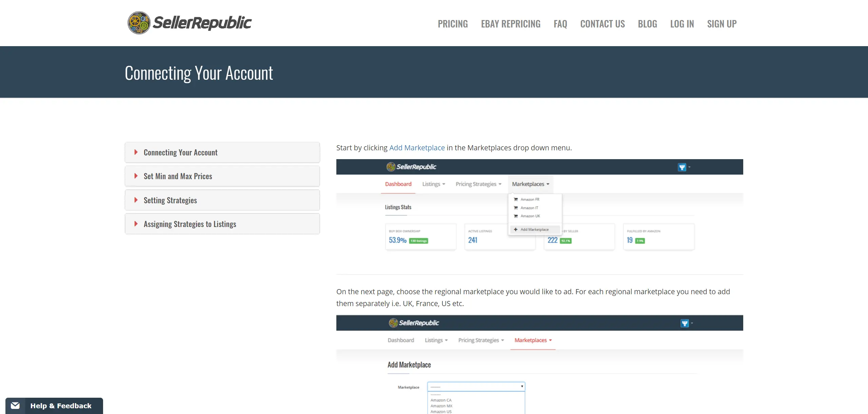The width and height of the screenshot is (868, 414).
Task: Click the Log In link
Action: click(682, 24)
